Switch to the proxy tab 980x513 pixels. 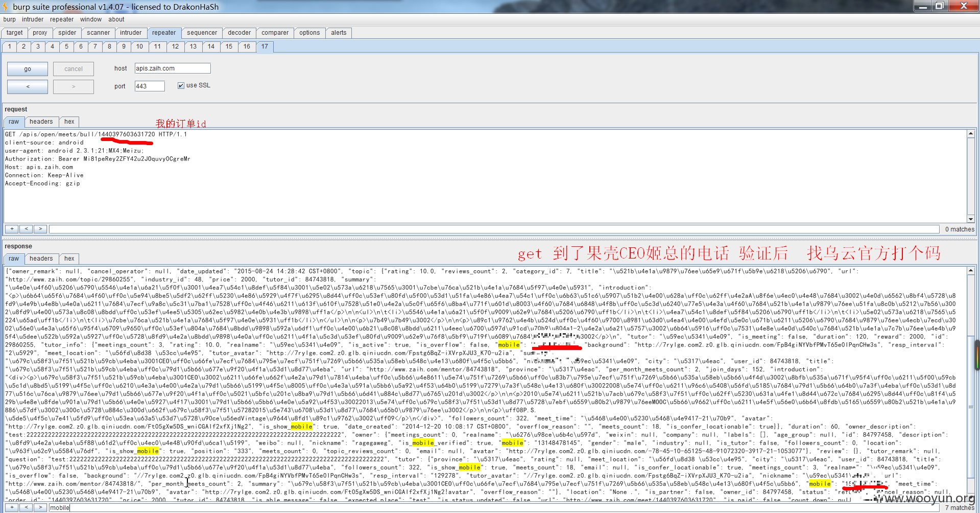coord(40,33)
